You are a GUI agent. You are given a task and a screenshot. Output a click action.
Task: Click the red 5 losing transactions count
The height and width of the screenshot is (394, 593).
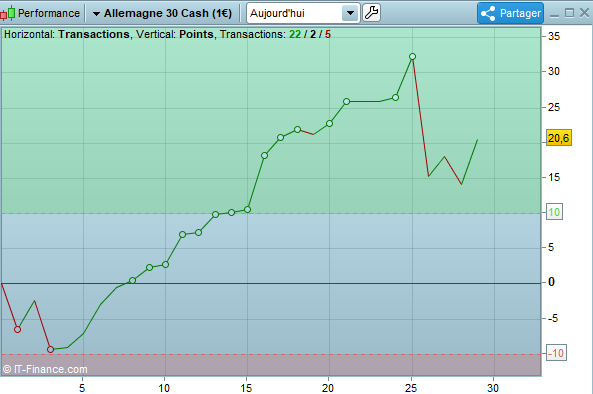pyautogui.click(x=328, y=34)
